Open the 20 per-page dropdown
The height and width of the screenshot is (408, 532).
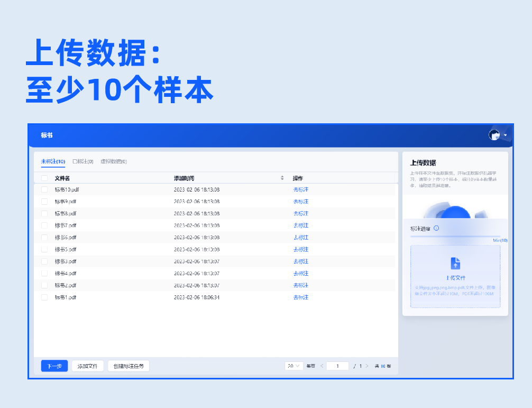pyautogui.click(x=293, y=366)
